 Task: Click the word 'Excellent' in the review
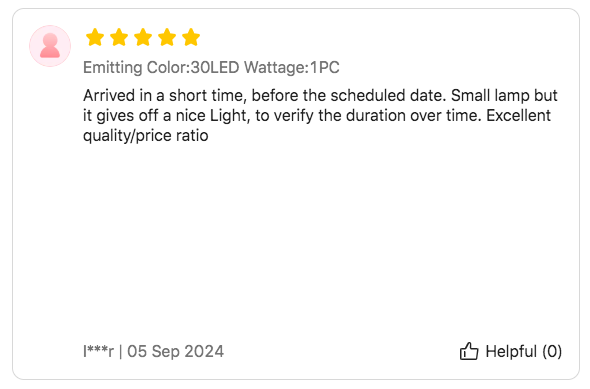(x=519, y=115)
